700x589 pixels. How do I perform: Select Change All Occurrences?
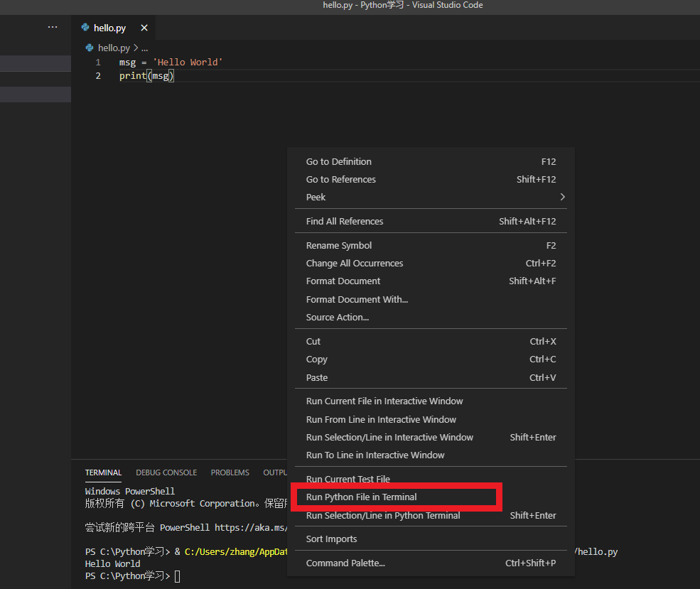point(431,264)
